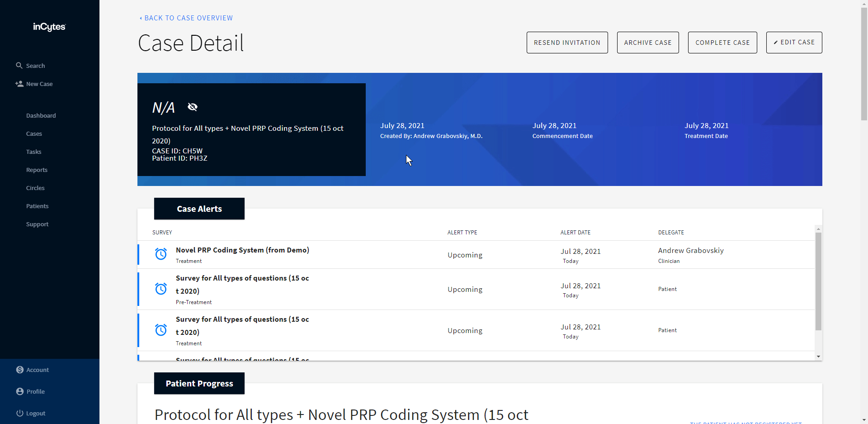
Task: Click the Account dollar icon
Action: [x=20, y=370]
